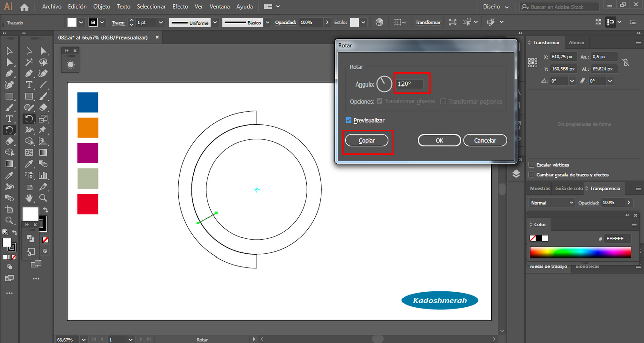644x343 pixels.
Task: Select the Lasso tool
Action: [x=44, y=62]
